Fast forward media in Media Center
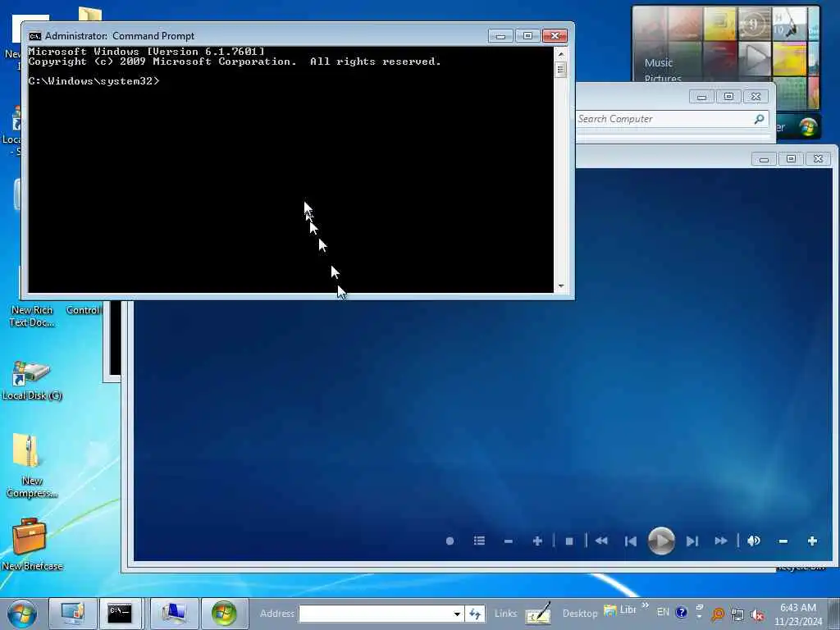This screenshot has width=840, height=630. click(x=721, y=541)
